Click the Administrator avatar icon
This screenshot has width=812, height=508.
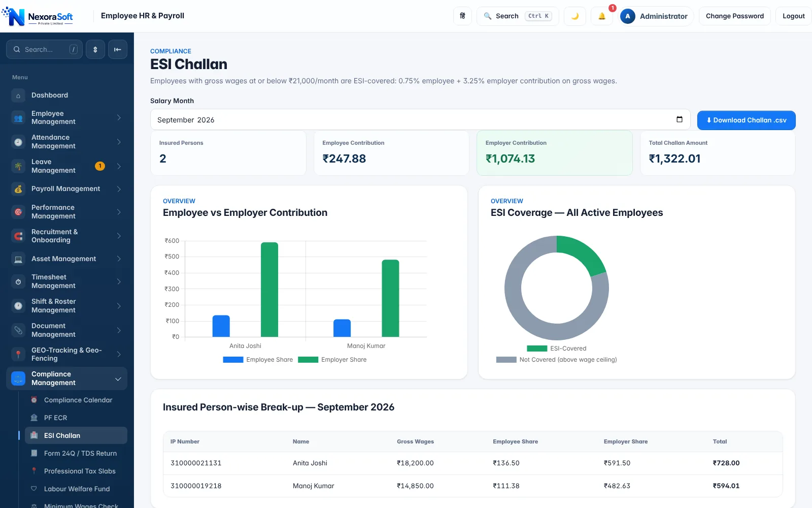[628, 16]
